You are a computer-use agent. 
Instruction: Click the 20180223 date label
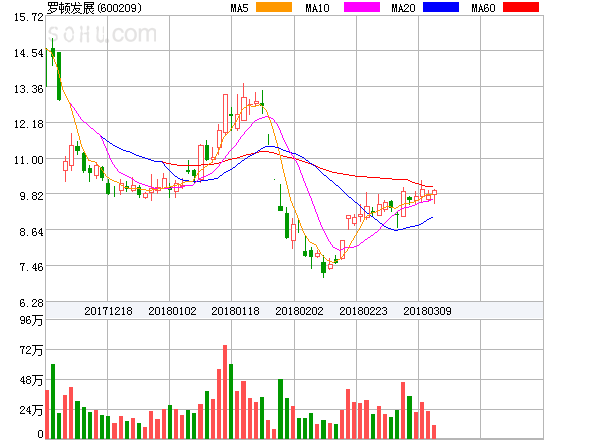363,311
